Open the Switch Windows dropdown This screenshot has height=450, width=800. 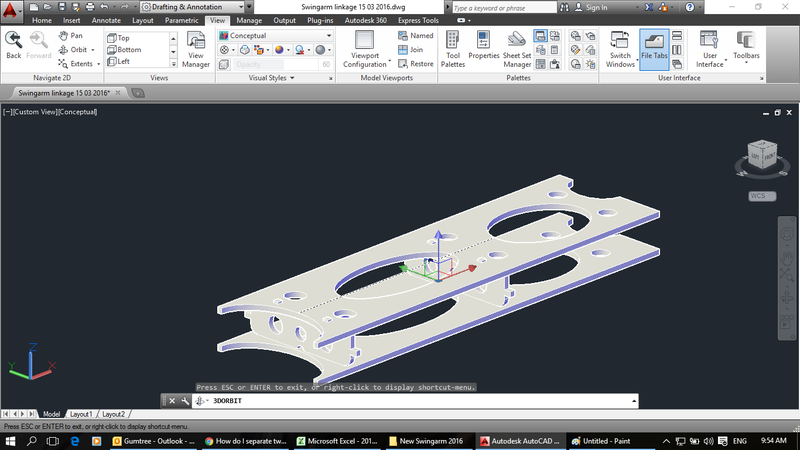[x=620, y=50]
